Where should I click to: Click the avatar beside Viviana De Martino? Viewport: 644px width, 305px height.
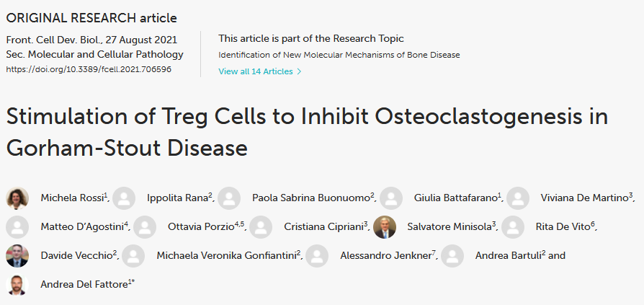tap(517, 198)
